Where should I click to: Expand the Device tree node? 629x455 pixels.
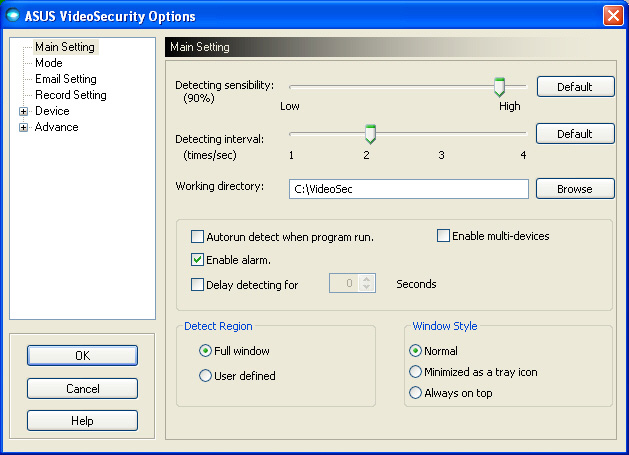coord(23,112)
